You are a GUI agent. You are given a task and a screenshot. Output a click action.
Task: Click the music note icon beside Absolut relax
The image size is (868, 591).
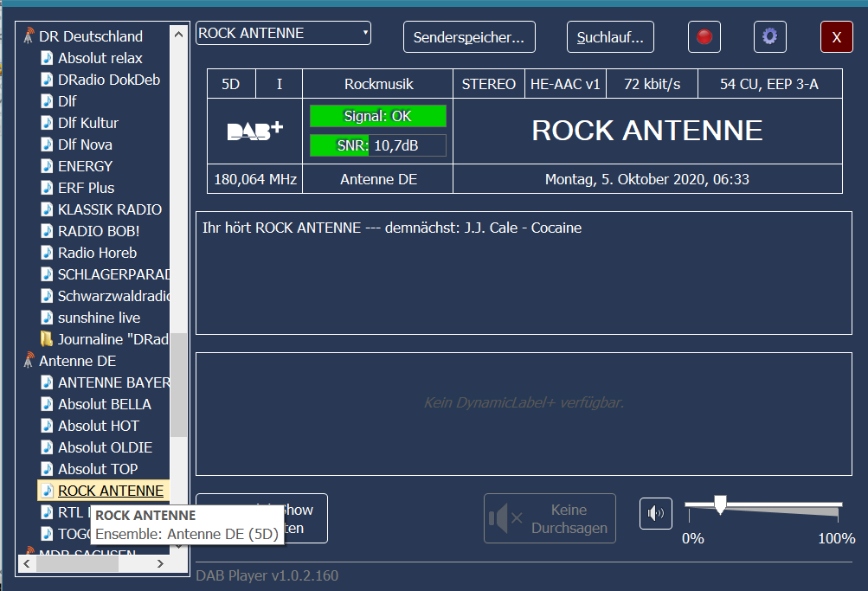coord(47,58)
